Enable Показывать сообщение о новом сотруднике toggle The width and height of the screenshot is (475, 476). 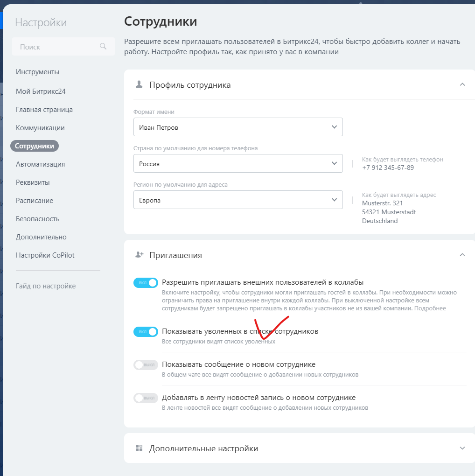(146, 365)
